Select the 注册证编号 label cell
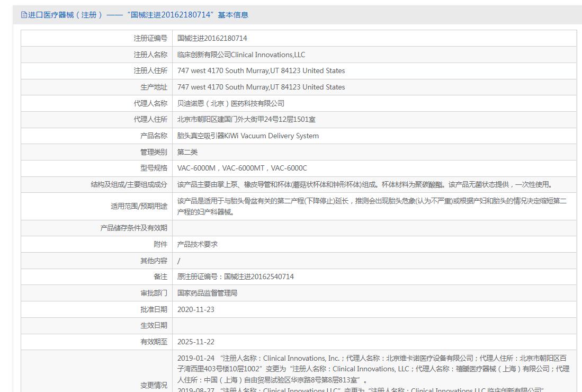582x392 pixels. (x=150, y=38)
